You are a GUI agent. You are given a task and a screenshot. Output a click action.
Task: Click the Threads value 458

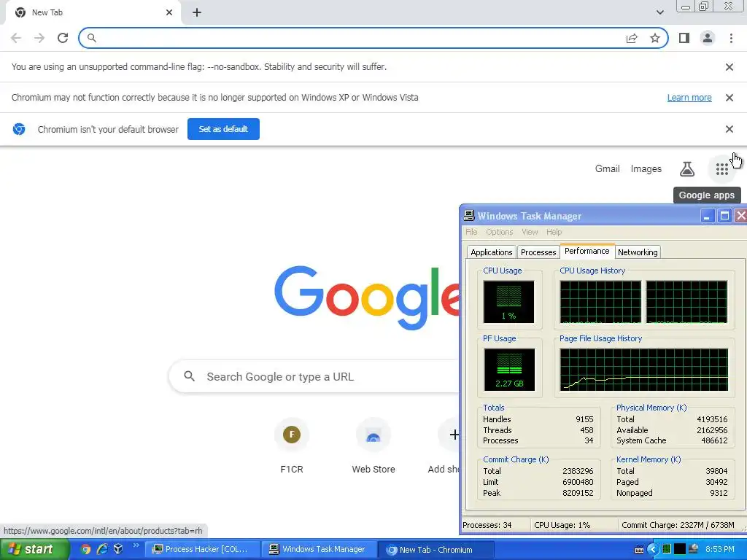point(587,430)
